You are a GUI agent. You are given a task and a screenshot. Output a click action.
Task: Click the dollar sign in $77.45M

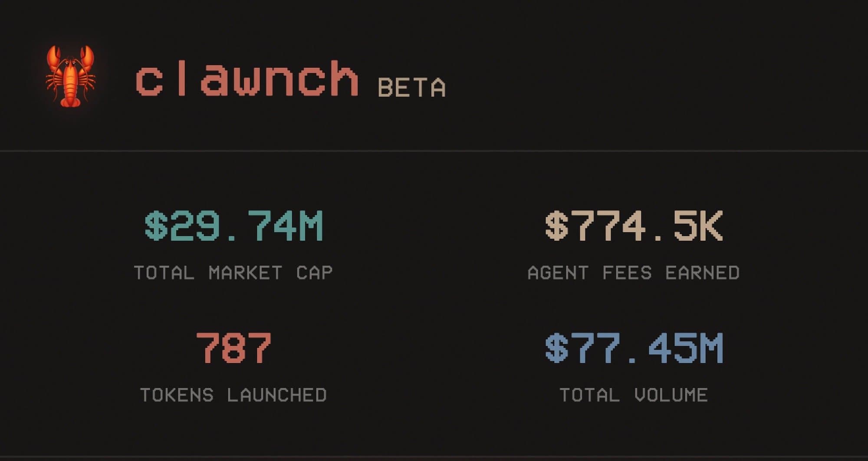pyautogui.click(x=556, y=348)
